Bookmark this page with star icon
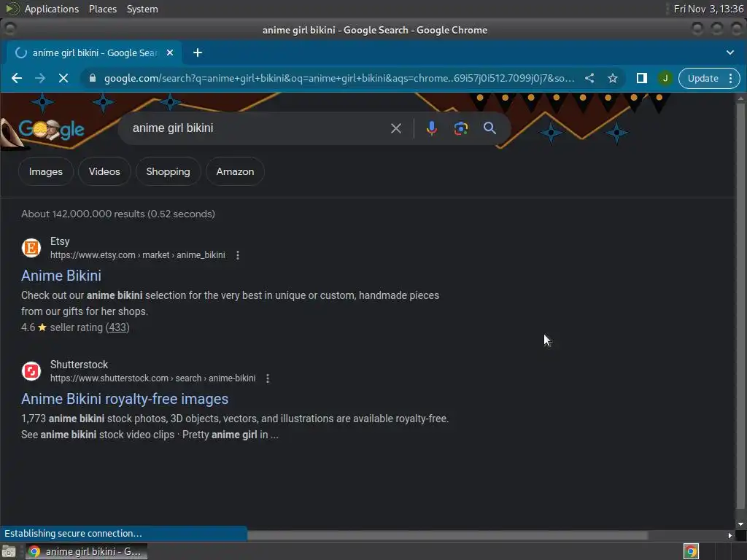The width and height of the screenshot is (747, 560). click(613, 78)
